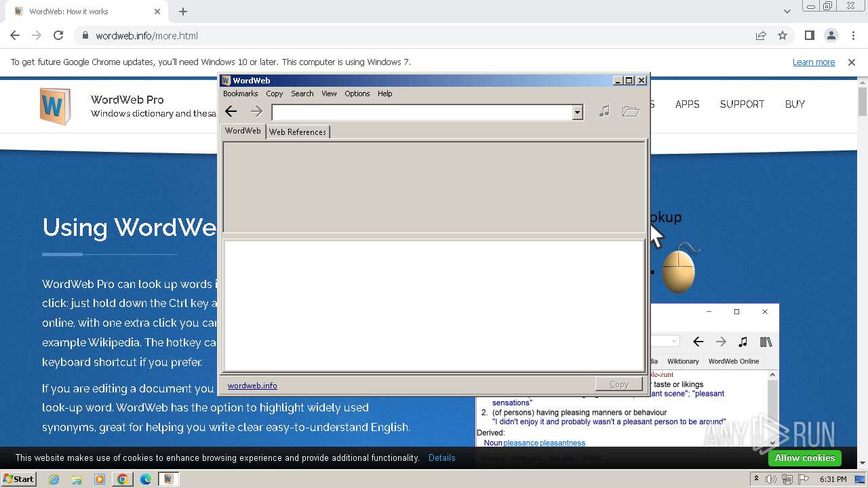This screenshot has width=868, height=488.
Task: Open media player from taskbar
Action: (100, 479)
